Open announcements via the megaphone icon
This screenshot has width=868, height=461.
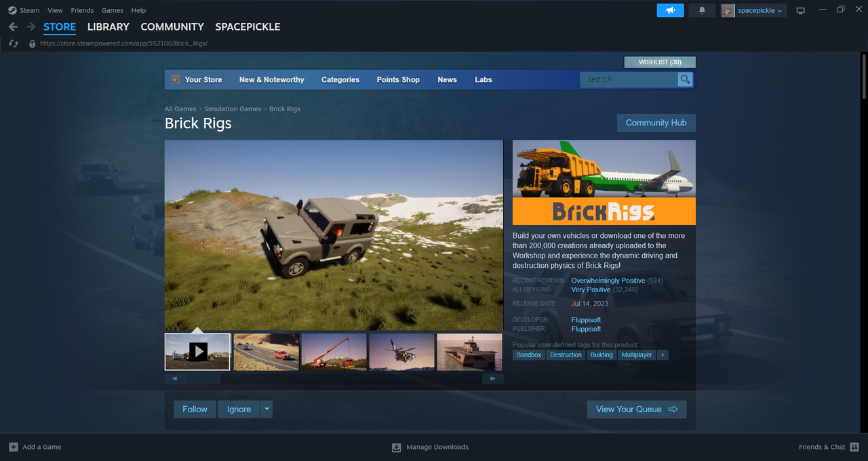tap(670, 10)
